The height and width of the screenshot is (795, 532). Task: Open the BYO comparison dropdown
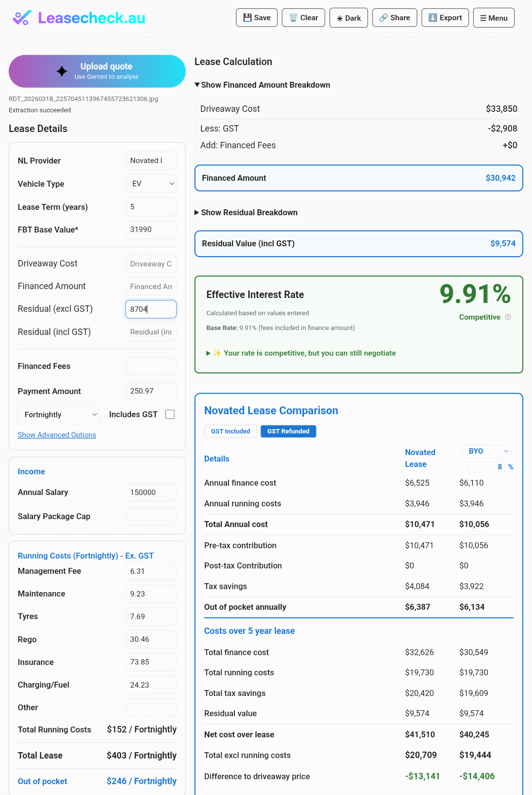[486, 451]
